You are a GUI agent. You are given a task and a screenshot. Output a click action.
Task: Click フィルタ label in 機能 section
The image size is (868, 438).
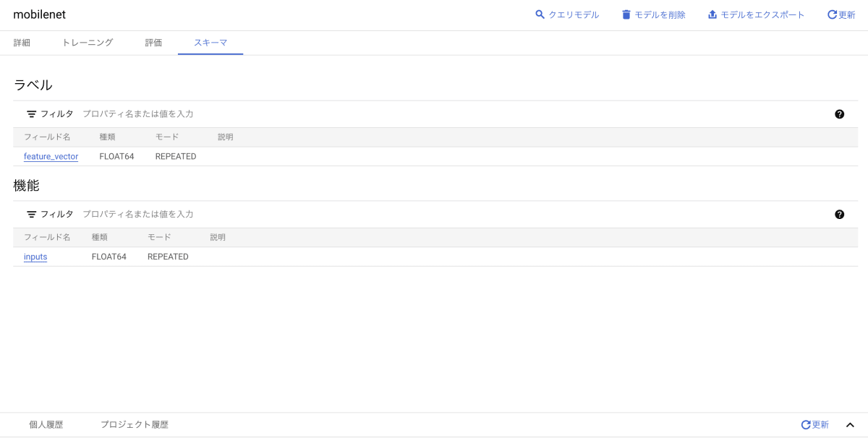pyautogui.click(x=57, y=215)
